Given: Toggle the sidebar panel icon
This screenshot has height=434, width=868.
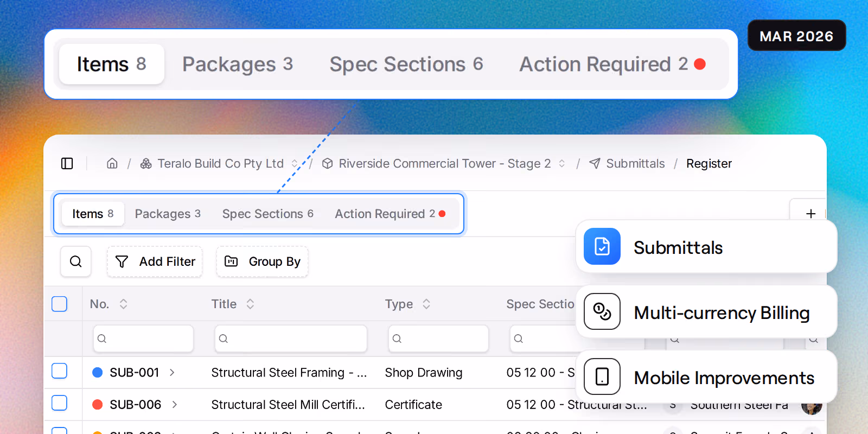Looking at the screenshot, I should [67, 163].
